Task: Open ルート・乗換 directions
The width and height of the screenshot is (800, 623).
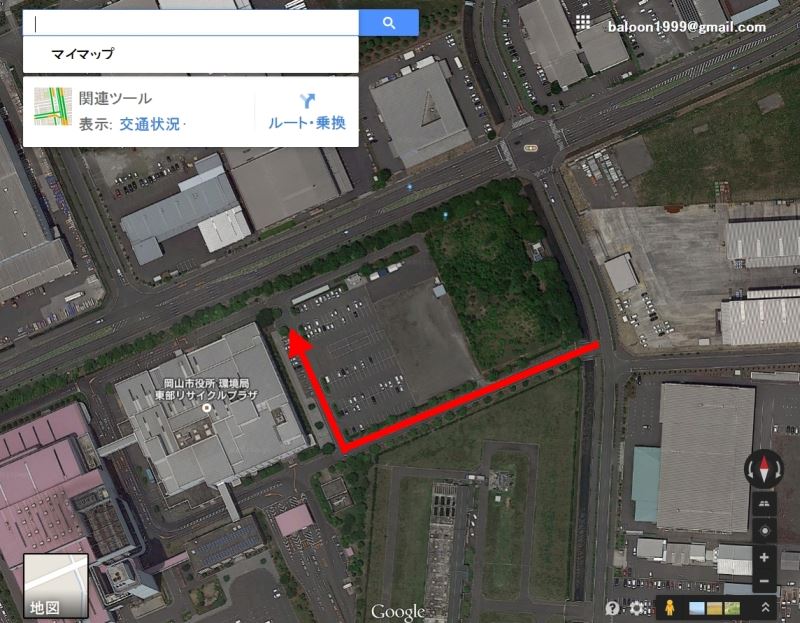Action: [307, 112]
